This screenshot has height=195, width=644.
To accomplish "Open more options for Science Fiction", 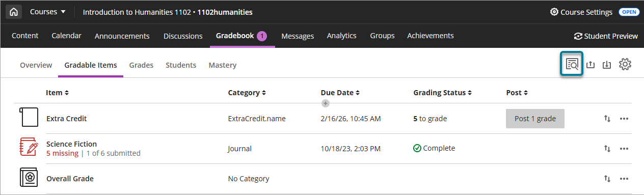I will (624, 149).
